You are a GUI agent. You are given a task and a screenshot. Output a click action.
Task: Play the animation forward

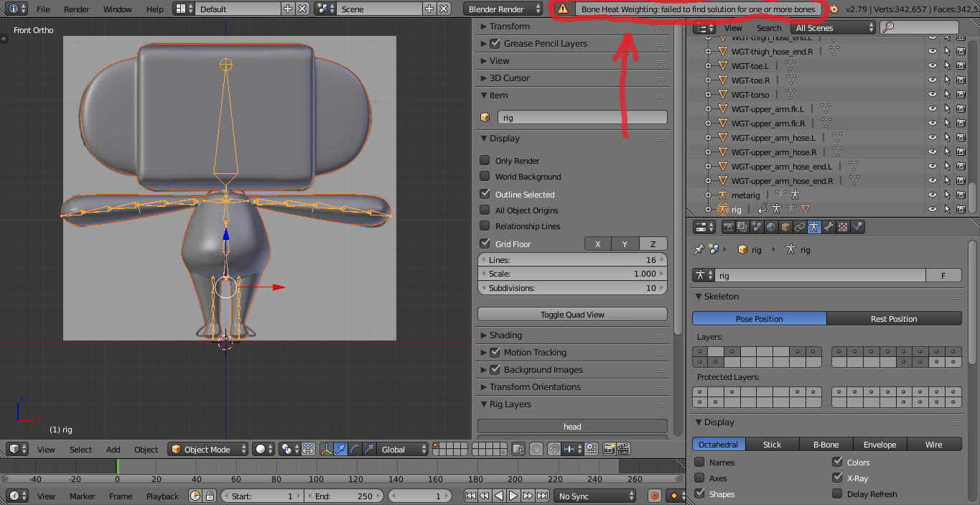[513, 496]
